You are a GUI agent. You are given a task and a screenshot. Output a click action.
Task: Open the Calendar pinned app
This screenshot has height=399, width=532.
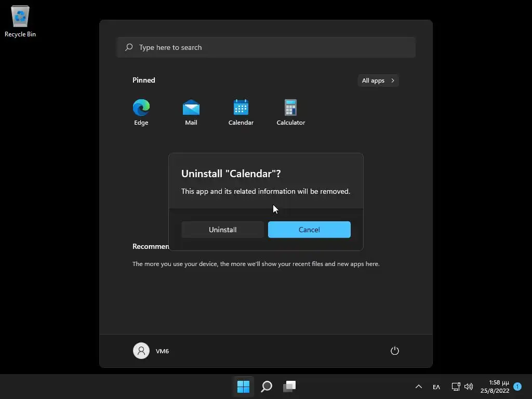click(241, 112)
